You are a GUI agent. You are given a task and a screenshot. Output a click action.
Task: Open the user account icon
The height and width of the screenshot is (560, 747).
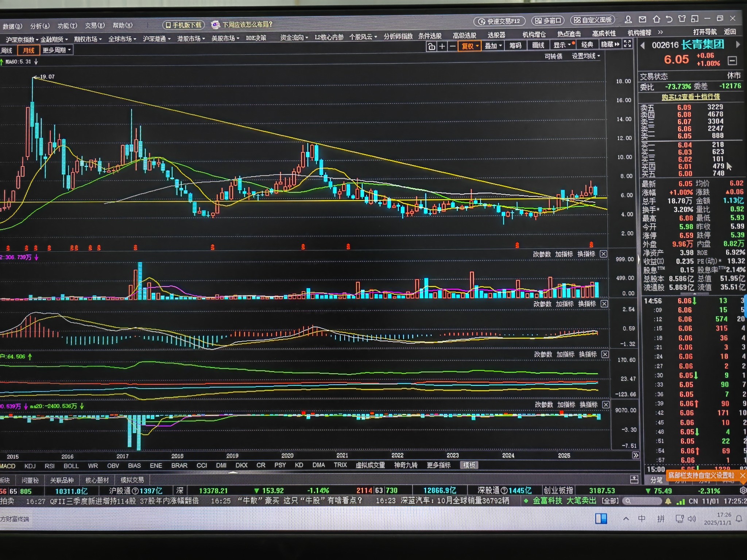[x=628, y=19]
